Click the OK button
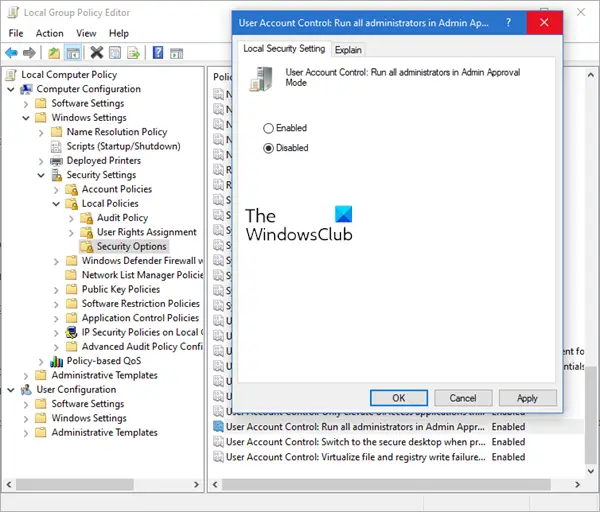 [x=399, y=398]
